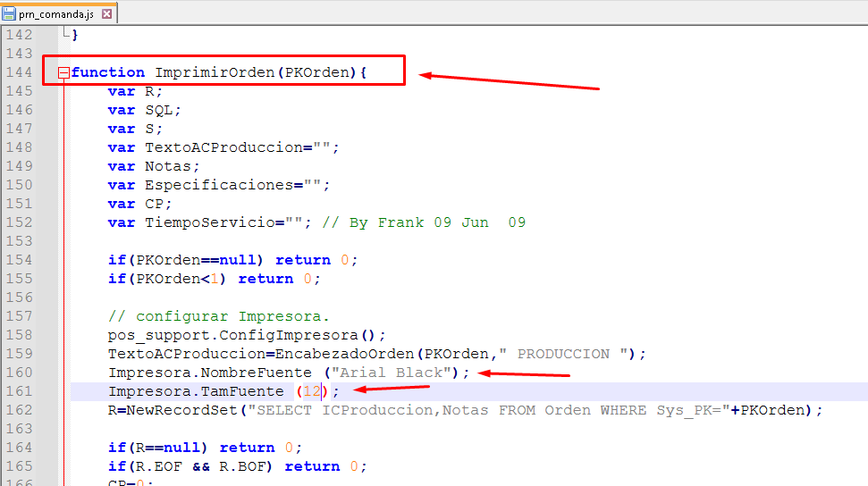The width and height of the screenshot is (868, 486).
Task: Switch to the prn_comanda.js tab
Action: pos(57,14)
